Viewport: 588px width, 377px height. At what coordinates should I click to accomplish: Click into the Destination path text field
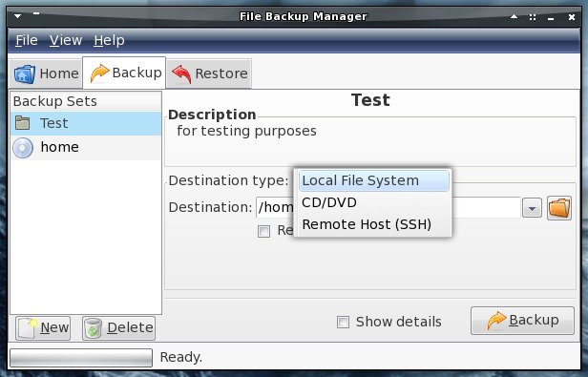point(388,207)
